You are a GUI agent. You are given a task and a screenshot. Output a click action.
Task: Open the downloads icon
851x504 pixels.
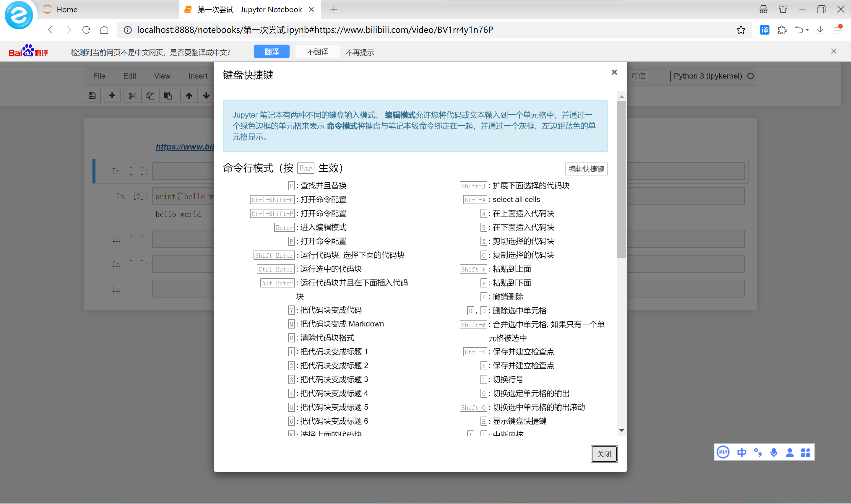(820, 30)
